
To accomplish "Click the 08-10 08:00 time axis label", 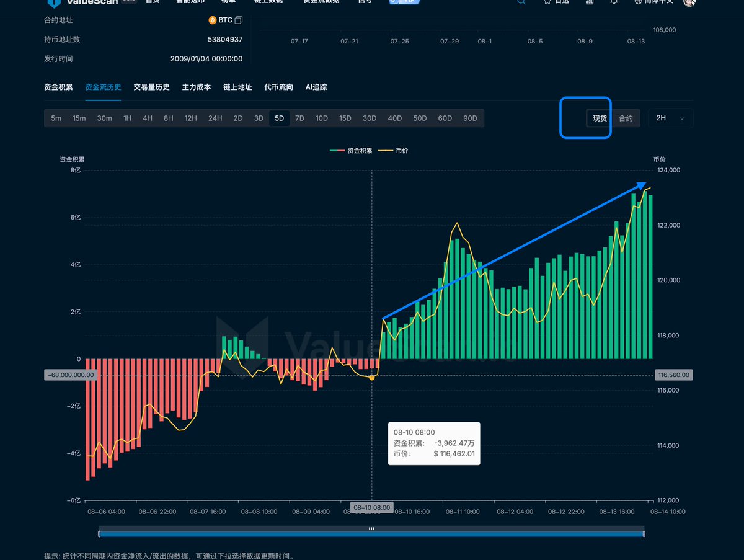I will (x=371, y=507).
